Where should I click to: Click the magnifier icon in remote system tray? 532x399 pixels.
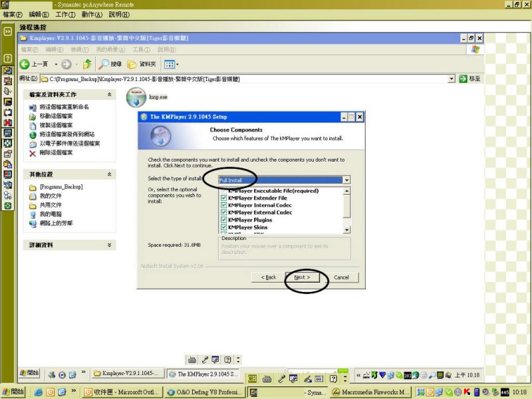[432, 375]
